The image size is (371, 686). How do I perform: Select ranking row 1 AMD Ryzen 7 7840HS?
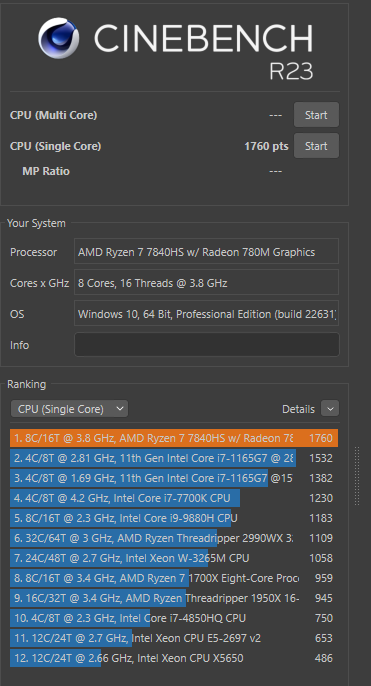174,438
